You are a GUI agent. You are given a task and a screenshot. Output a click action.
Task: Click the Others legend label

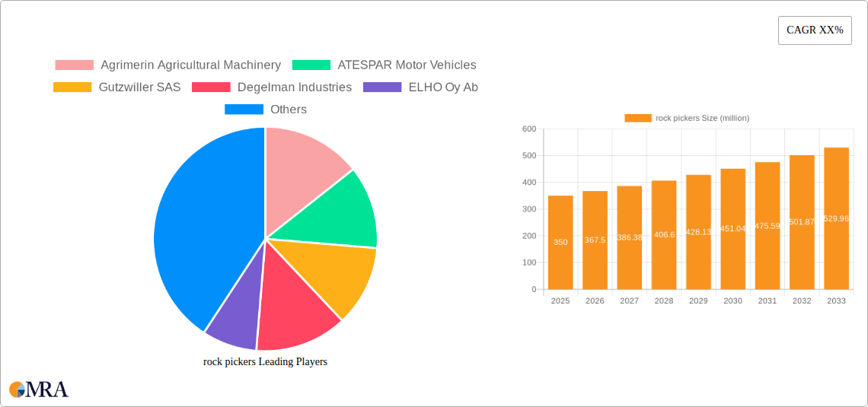(289, 110)
